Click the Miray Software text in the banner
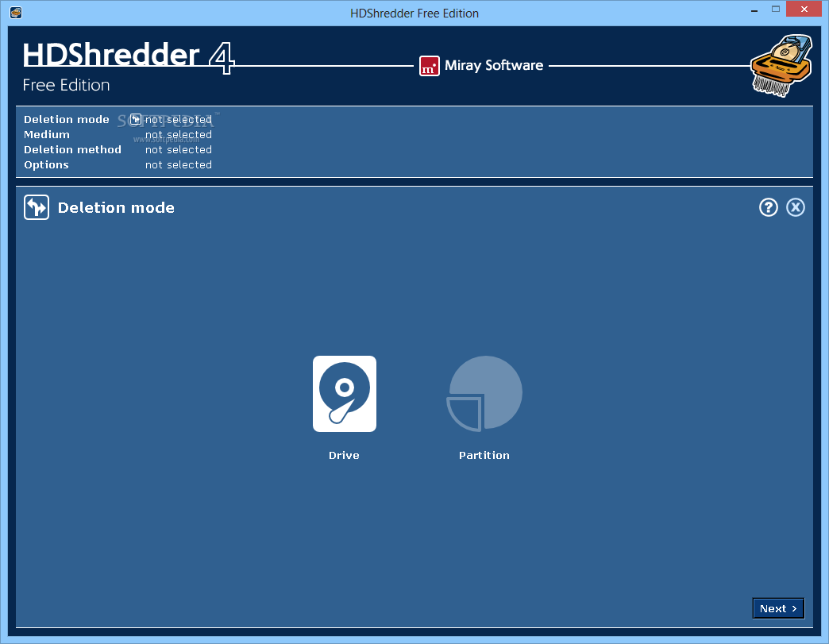 [x=494, y=66]
